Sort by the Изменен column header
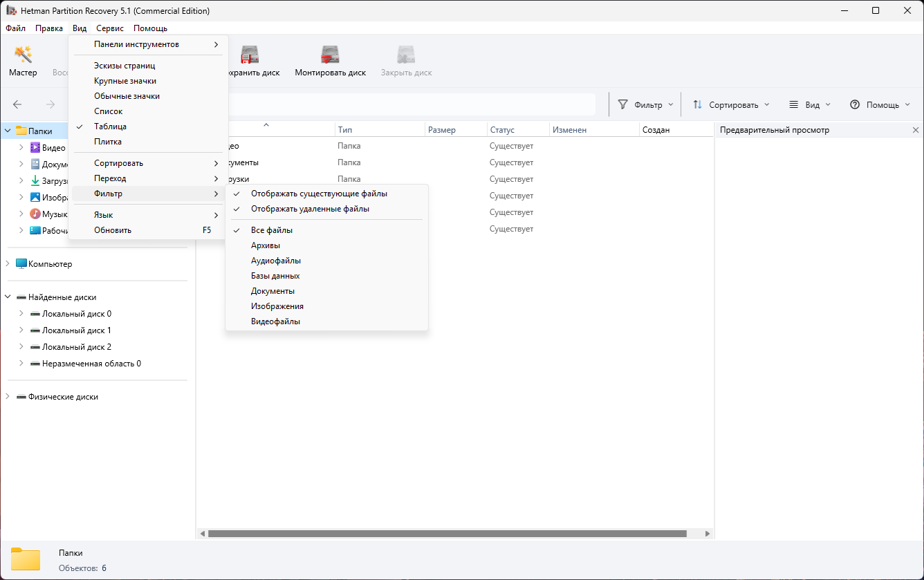924x580 pixels. tap(594, 130)
